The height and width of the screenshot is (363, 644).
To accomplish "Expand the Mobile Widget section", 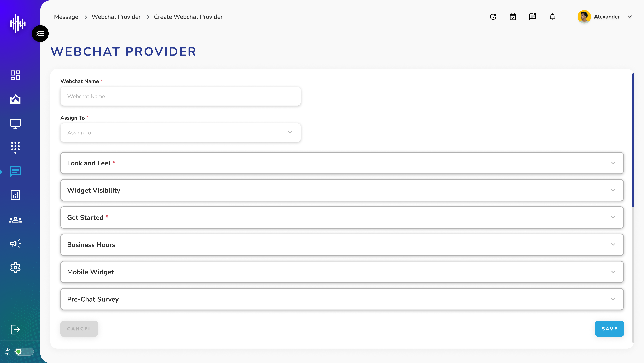I will coord(342,272).
